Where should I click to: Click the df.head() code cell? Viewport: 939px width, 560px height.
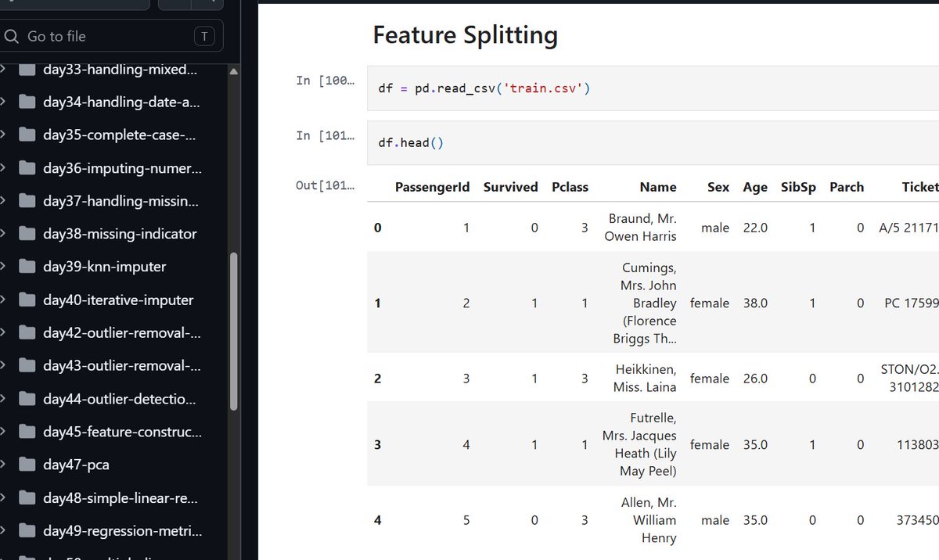point(653,143)
